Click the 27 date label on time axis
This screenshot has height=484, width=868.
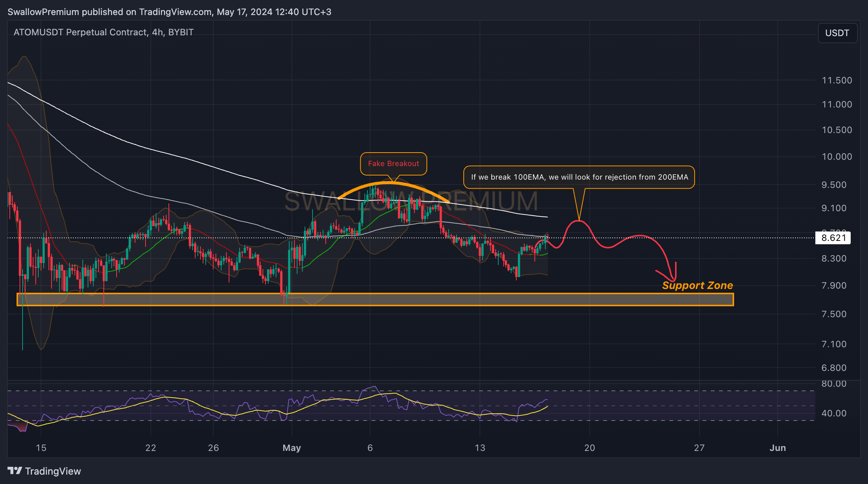coord(699,448)
